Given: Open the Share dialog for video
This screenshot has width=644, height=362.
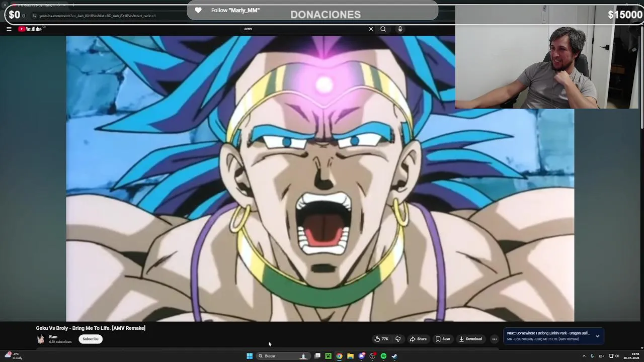Looking at the screenshot, I should coord(418,339).
